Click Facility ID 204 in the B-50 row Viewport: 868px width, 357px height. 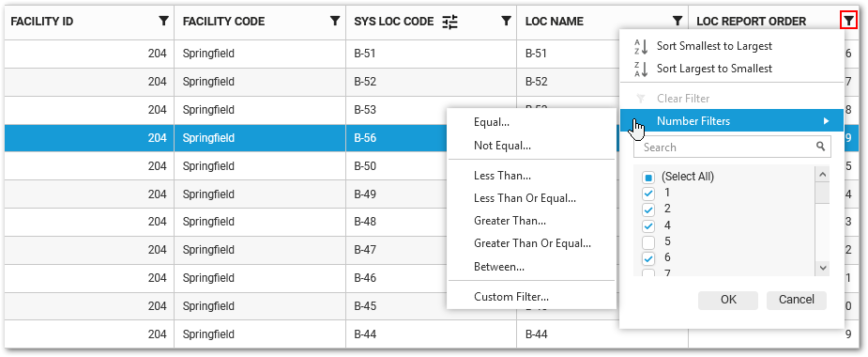coord(158,165)
